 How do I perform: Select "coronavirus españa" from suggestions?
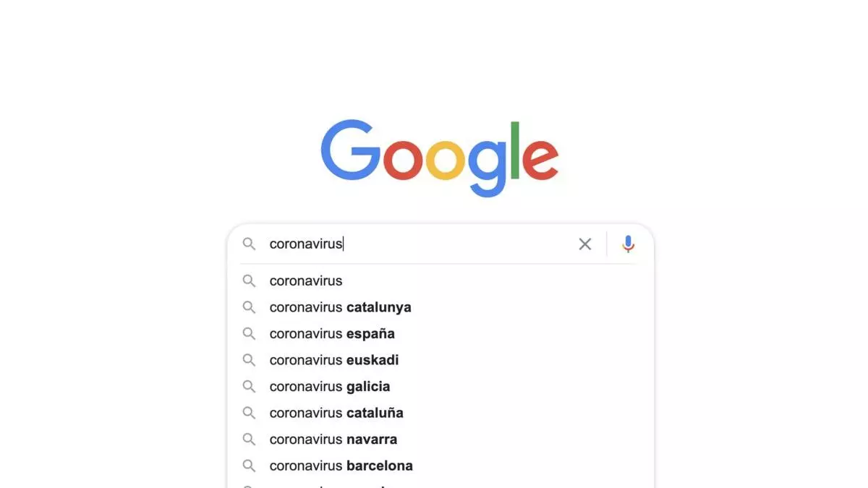pyautogui.click(x=332, y=334)
